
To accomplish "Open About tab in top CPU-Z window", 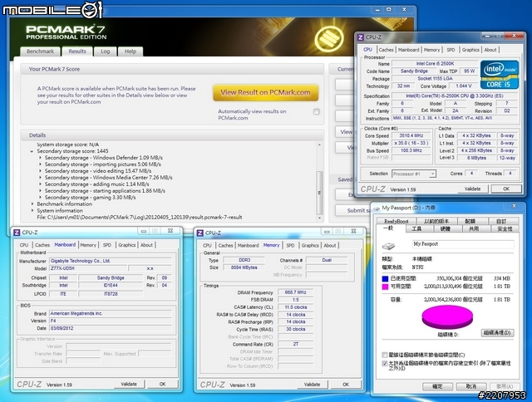I will click(x=490, y=50).
